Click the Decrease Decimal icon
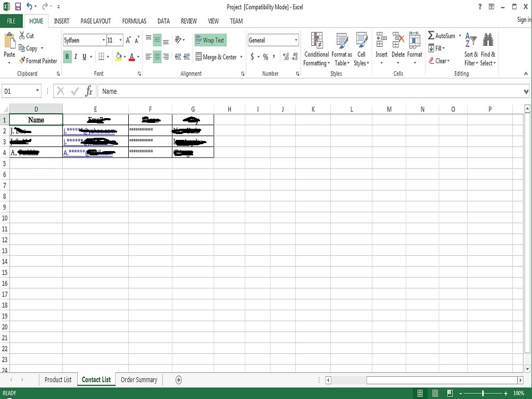 295,57
